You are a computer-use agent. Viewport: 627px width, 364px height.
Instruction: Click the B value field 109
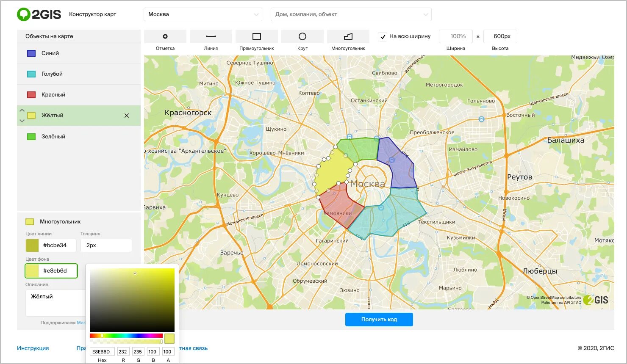(x=153, y=352)
